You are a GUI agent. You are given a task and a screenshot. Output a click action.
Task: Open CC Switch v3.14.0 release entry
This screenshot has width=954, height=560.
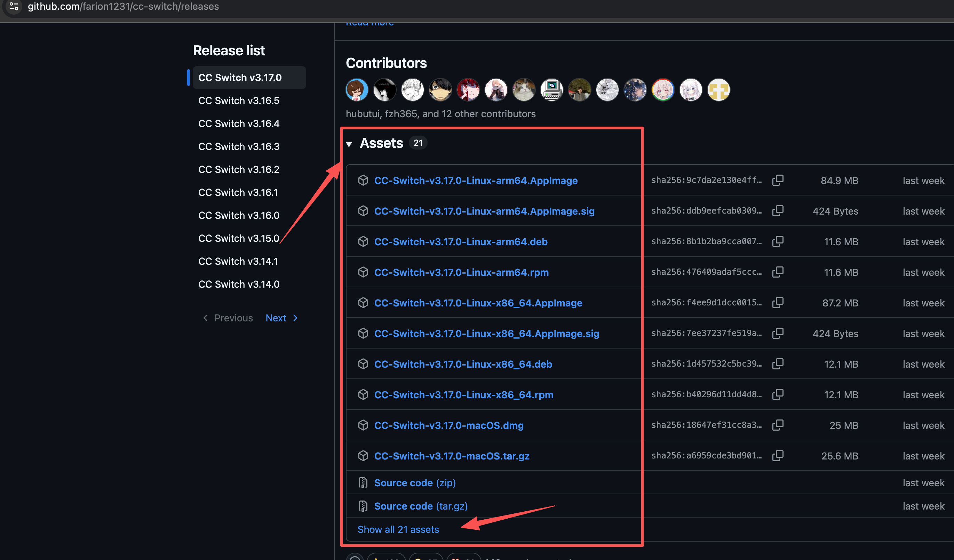[239, 284]
